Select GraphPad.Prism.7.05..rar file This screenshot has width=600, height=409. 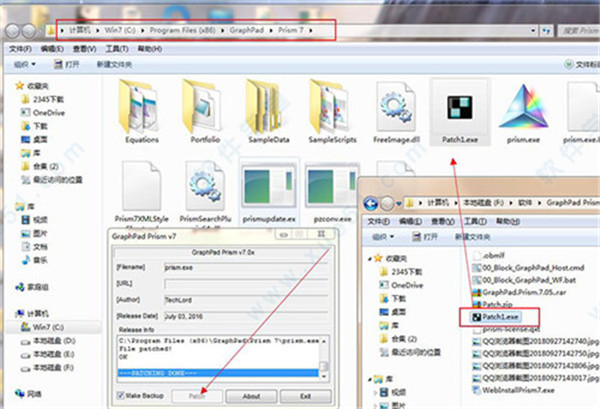(519, 292)
